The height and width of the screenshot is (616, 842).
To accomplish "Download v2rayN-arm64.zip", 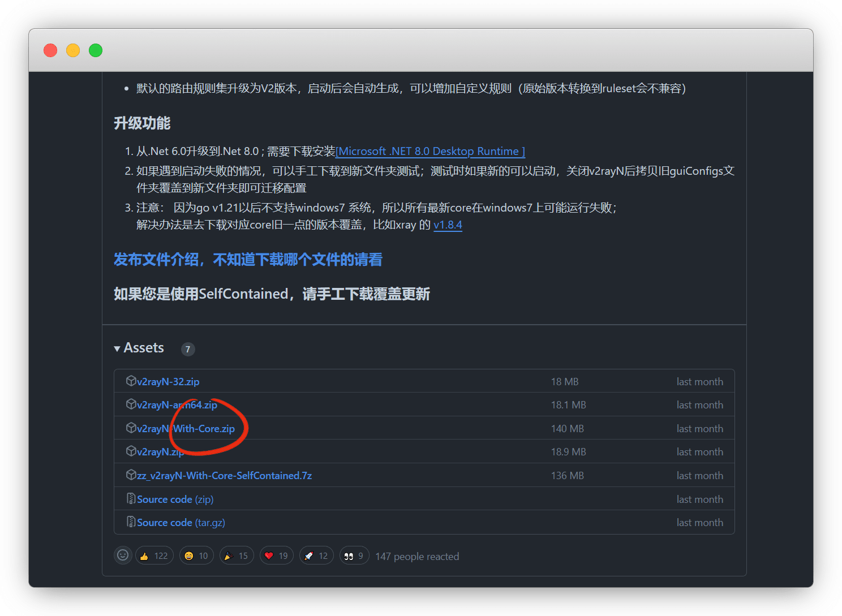I will click(177, 405).
